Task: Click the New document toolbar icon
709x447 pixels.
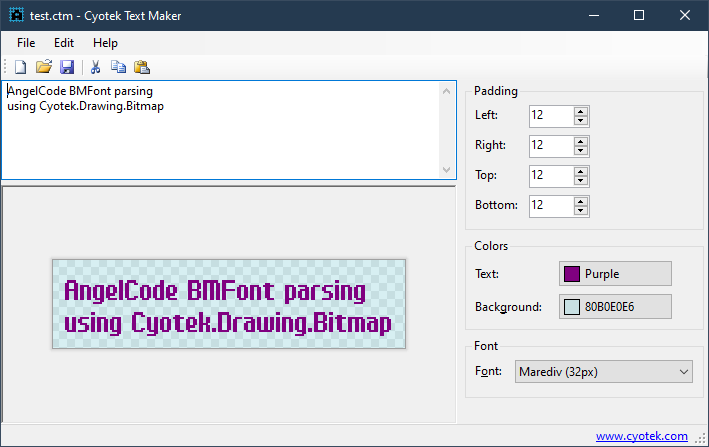Action: click(x=20, y=67)
